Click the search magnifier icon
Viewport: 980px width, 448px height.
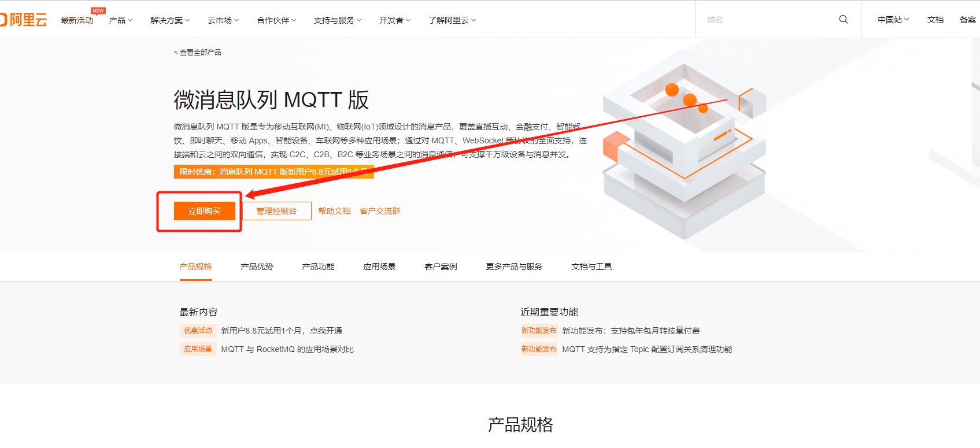coord(844,20)
